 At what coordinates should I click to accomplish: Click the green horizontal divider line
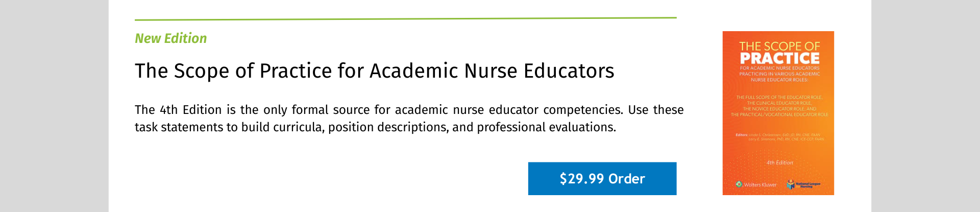click(405, 19)
